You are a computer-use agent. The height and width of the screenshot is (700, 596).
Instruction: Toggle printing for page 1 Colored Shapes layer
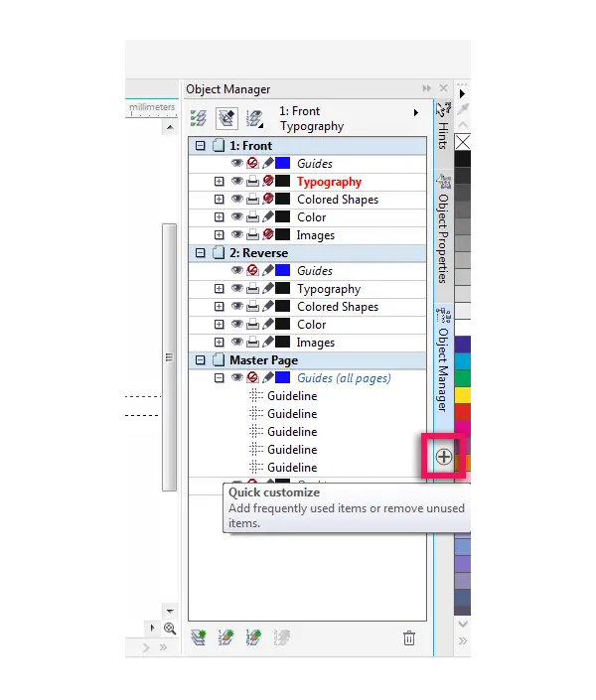pyautogui.click(x=252, y=200)
